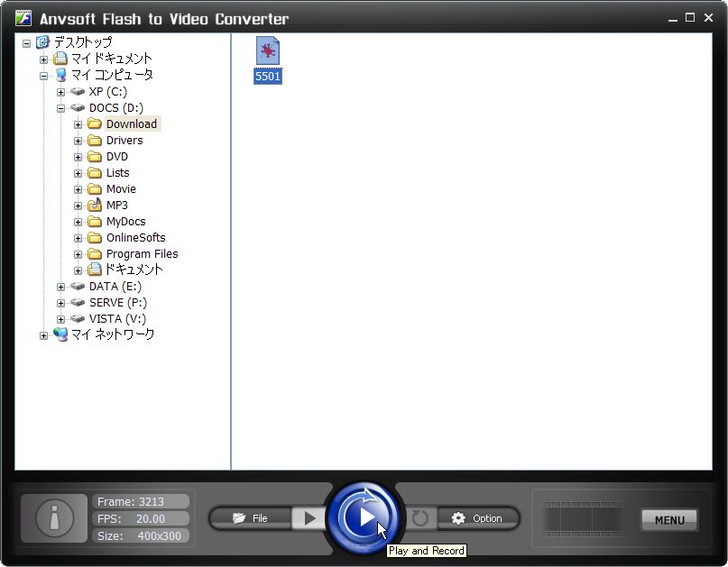This screenshot has height=567, width=728.
Task: Expand the MP3 folder node
Action: (x=78, y=206)
